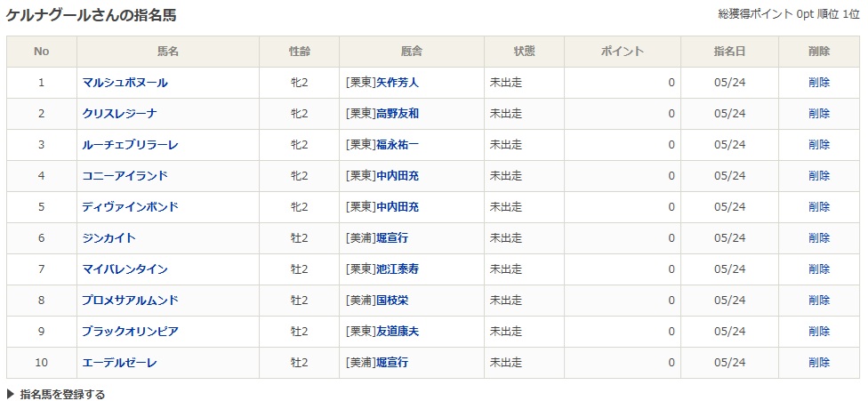This screenshot has height=401, width=868.
Task: Click the 指名日 column header
Action: (729, 52)
